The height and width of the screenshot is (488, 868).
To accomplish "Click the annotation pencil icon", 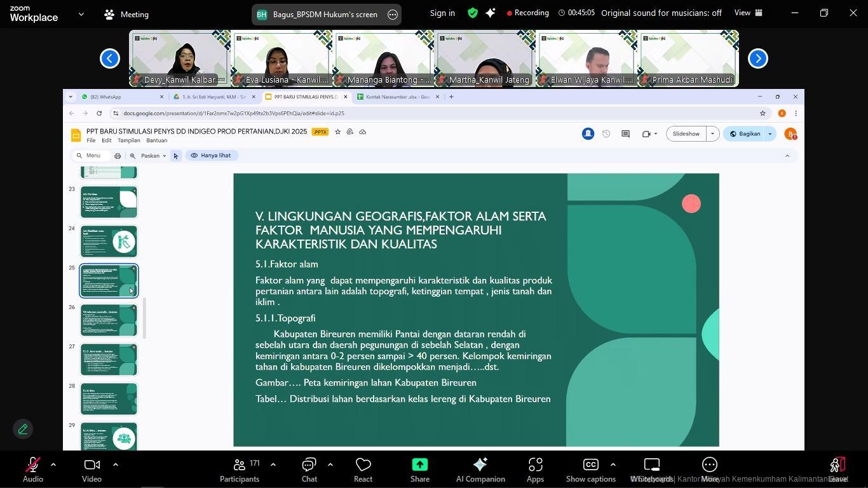I will pos(23,429).
